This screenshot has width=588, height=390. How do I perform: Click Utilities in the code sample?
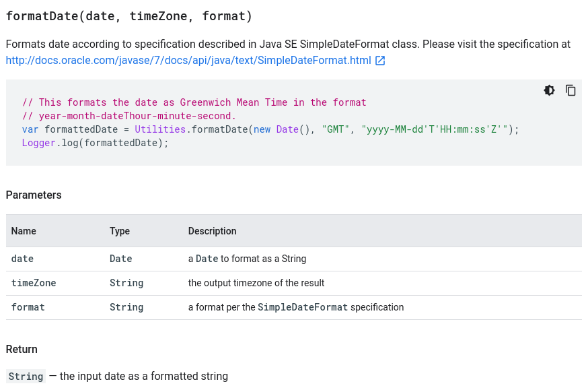click(x=160, y=129)
